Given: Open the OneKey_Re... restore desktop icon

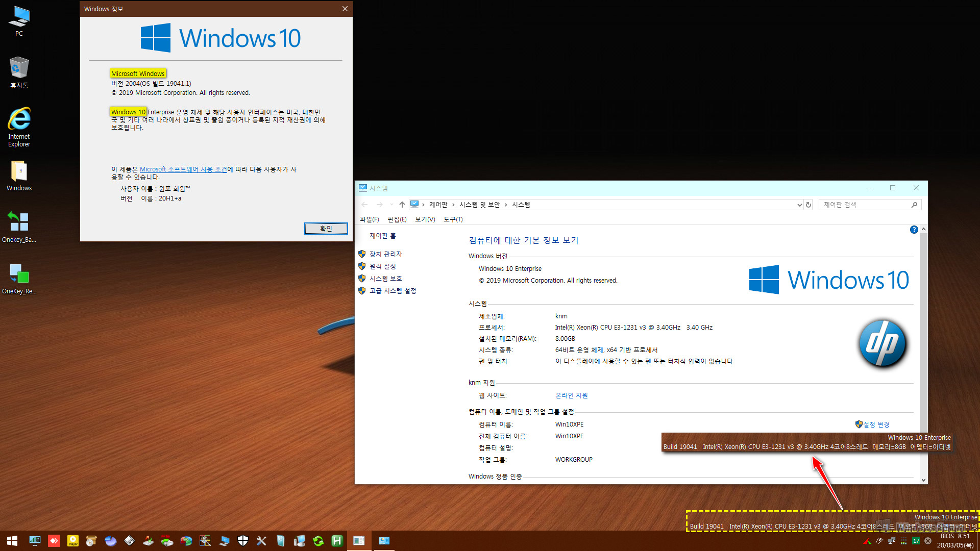Looking at the screenshot, I should 19,279.
